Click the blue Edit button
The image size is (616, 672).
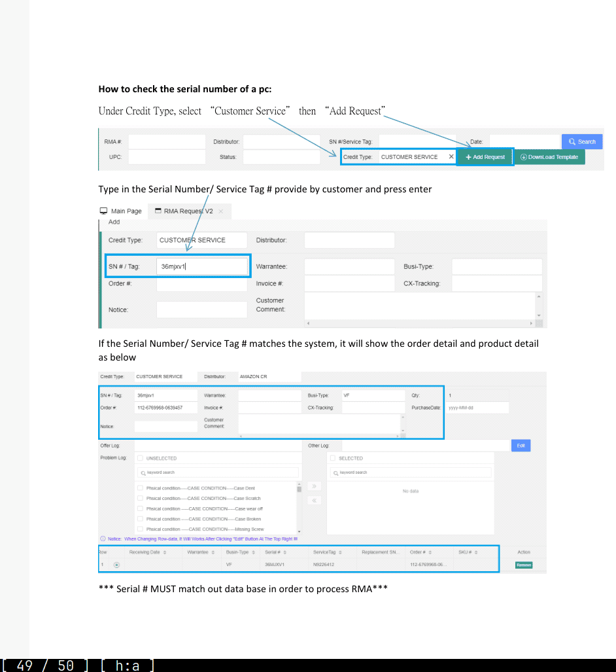[x=521, y=446]
